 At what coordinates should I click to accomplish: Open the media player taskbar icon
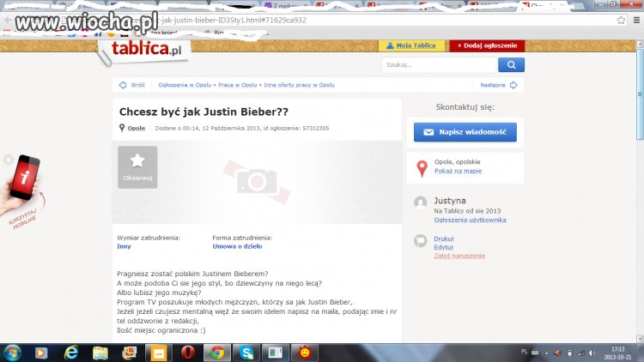pyautogui.click(x=41, y=353)
